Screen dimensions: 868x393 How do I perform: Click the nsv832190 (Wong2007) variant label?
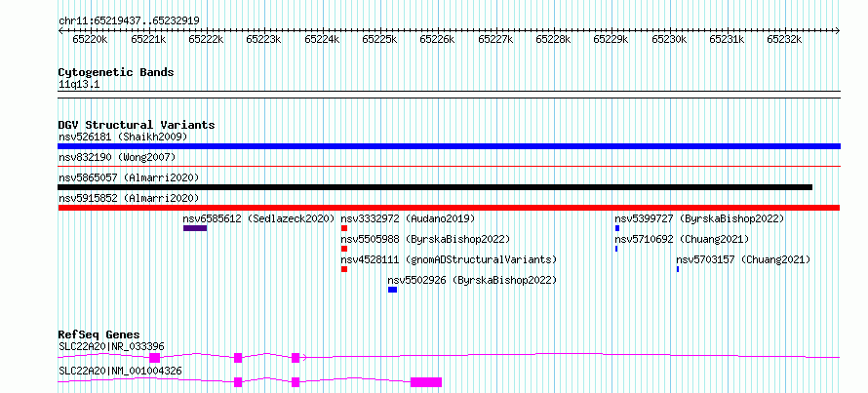(117, 157)
